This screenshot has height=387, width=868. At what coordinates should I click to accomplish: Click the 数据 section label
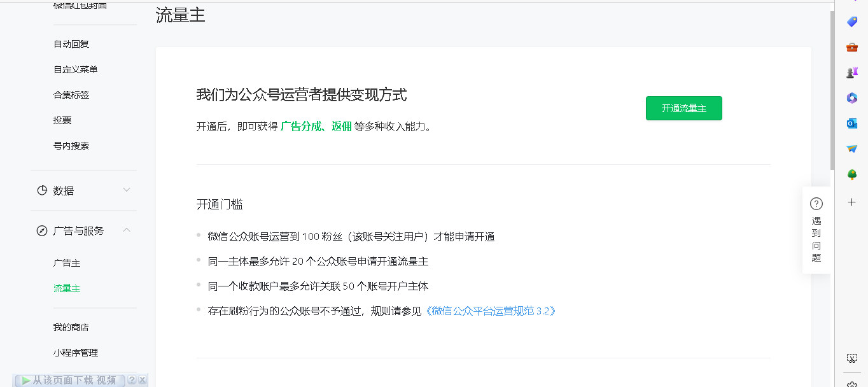point(64,190)
